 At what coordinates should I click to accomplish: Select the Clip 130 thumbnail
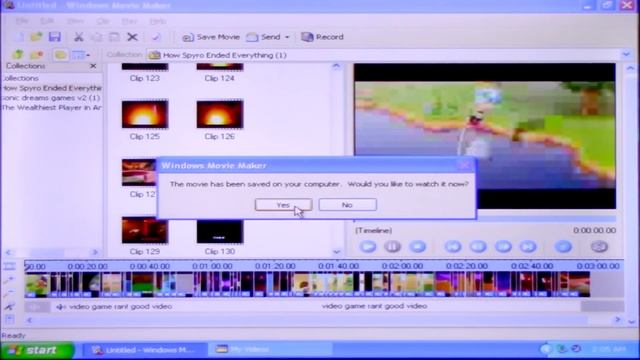220,231
